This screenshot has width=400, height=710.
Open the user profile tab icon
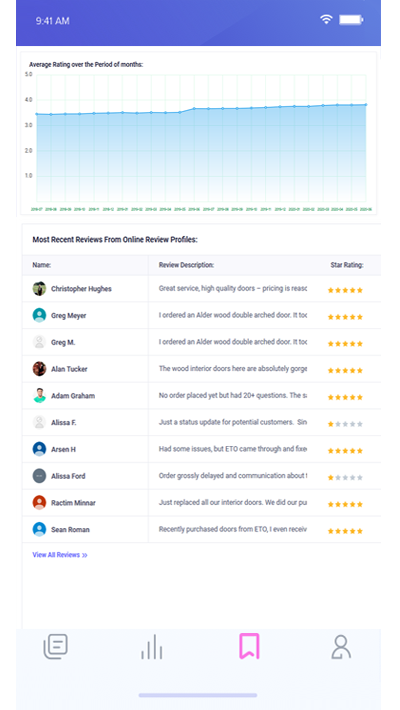(x=341, y=647)
